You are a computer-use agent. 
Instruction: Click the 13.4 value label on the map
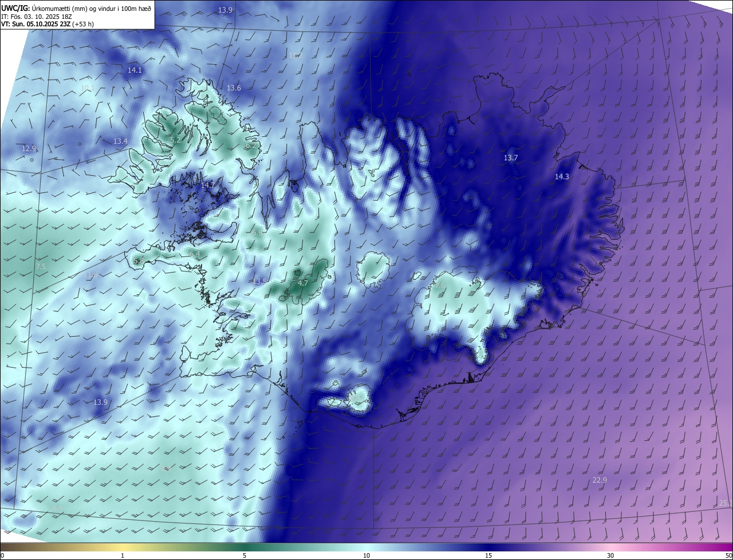click(120, 141)
